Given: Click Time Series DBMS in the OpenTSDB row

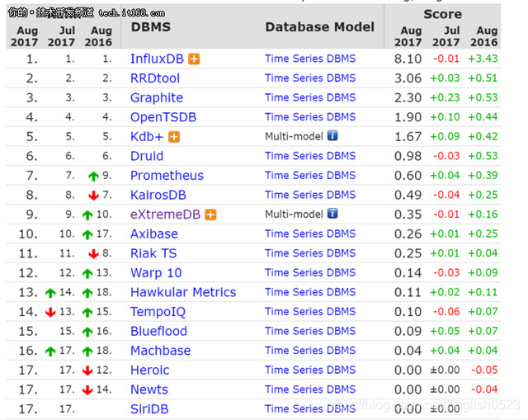Looking at the screenshot, I should click(x=310, y=117).
